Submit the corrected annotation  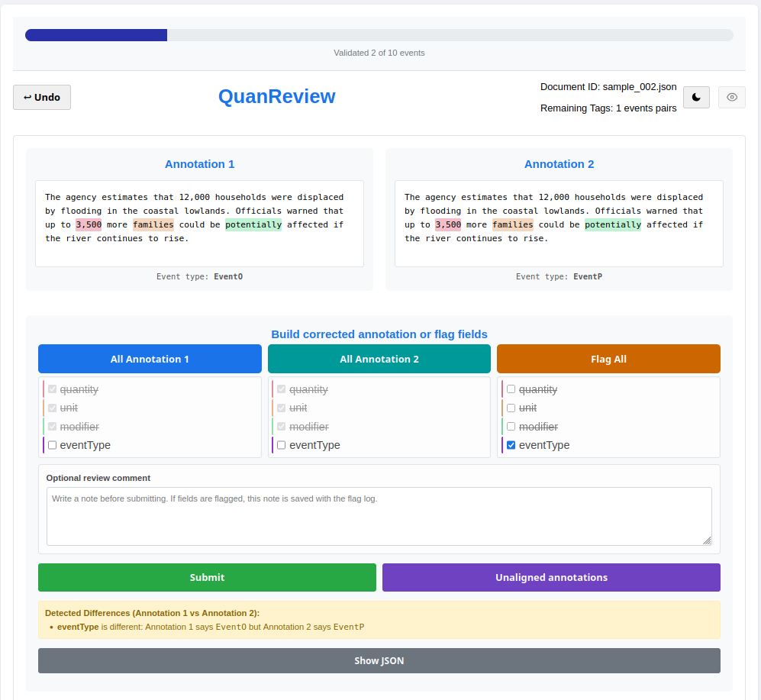208,577
